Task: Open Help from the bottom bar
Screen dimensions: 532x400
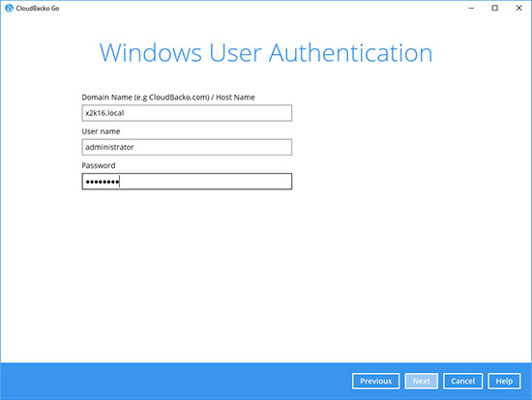Action: tap(504, 381)
